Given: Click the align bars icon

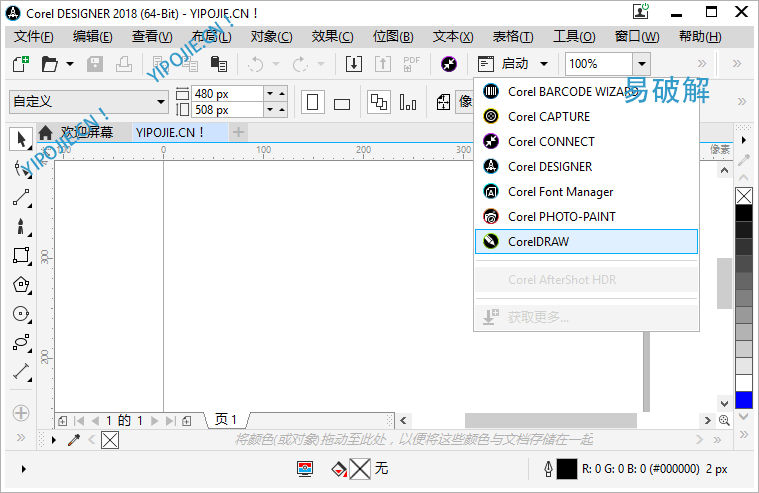Looking at the screenshot, I should [408, 102].
